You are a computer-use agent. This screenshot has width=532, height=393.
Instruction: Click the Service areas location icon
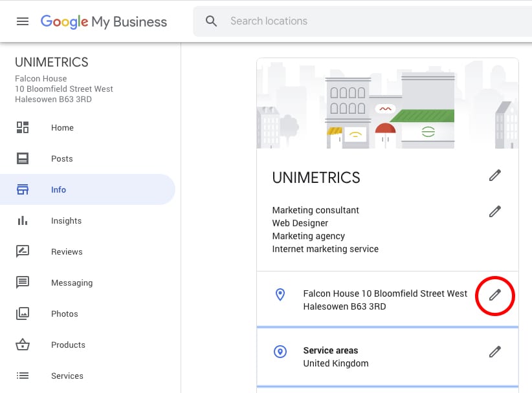coord(280,352)
